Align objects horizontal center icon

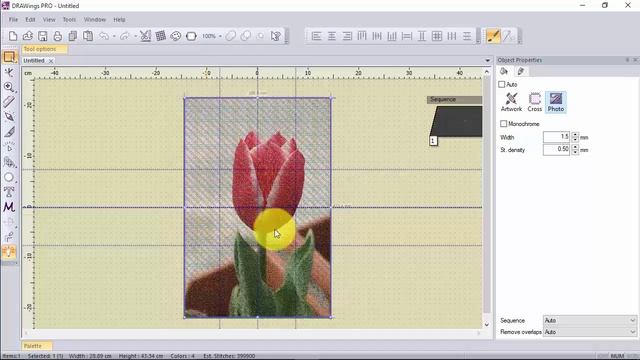tap(331, 36)
